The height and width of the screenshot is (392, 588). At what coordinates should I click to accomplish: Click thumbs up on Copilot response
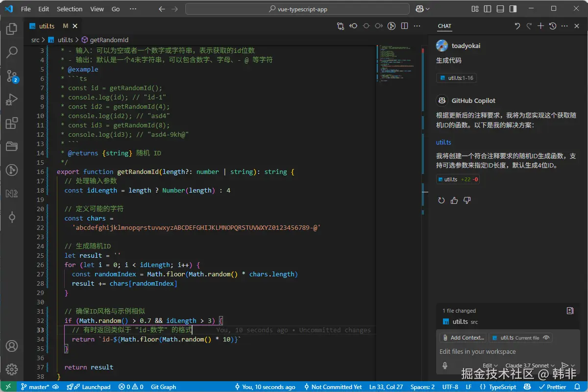454,200
